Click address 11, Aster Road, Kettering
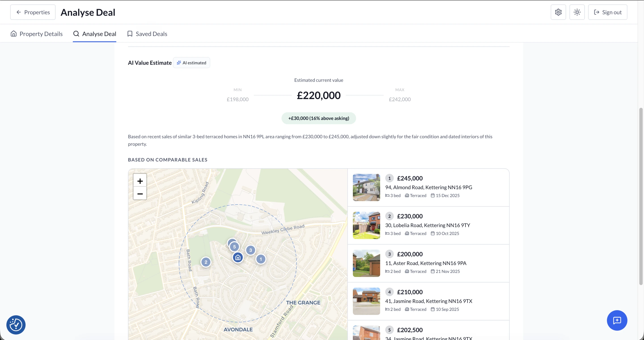The width and height of the screenshot is (644, 340). click(x=426, y=263)
